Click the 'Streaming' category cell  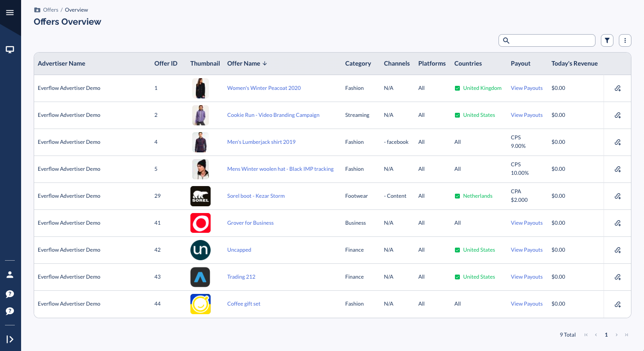(x=357, y=115)
